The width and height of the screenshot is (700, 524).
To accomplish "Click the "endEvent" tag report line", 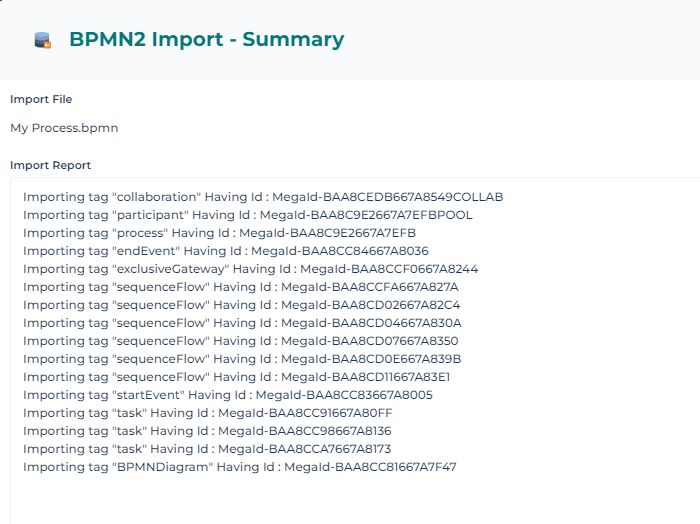I will click(x=225, y=251).
